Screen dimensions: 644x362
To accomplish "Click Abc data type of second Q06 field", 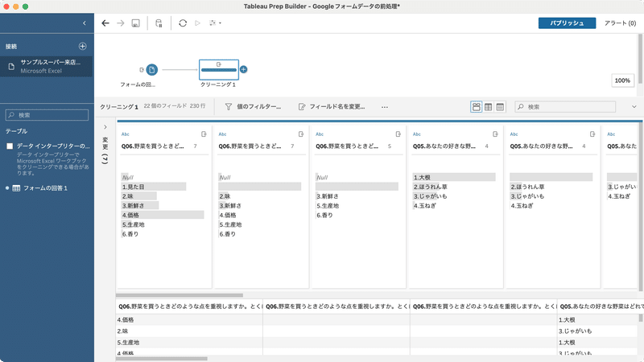I will (x=222, y=134).
